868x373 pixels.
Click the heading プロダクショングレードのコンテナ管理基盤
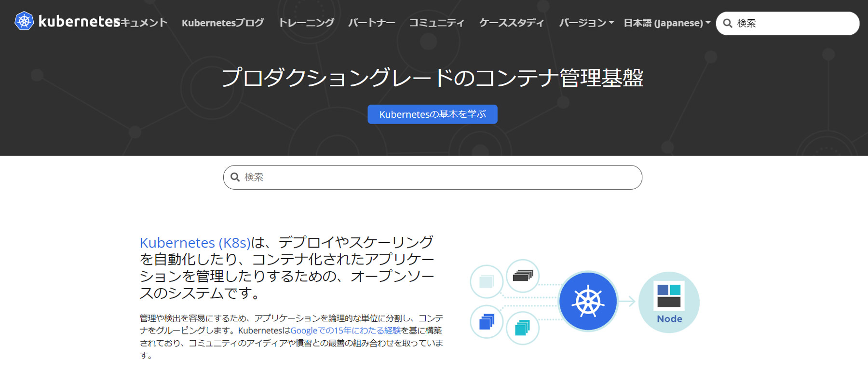click(x=432, y=77)
